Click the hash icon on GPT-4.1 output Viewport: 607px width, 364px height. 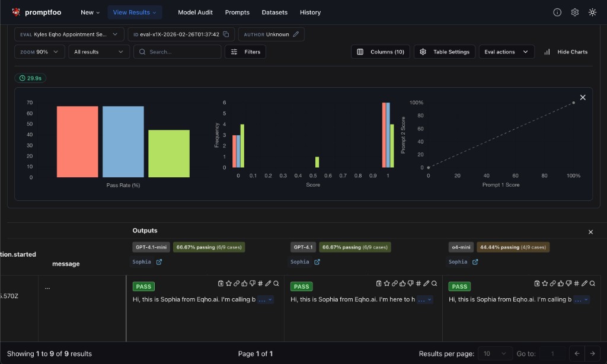tap(418, 284)
